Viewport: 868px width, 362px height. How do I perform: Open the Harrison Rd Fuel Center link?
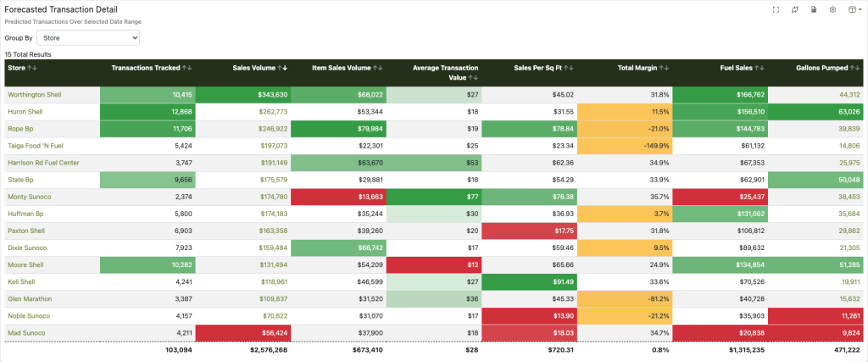[x=43, y=163]
